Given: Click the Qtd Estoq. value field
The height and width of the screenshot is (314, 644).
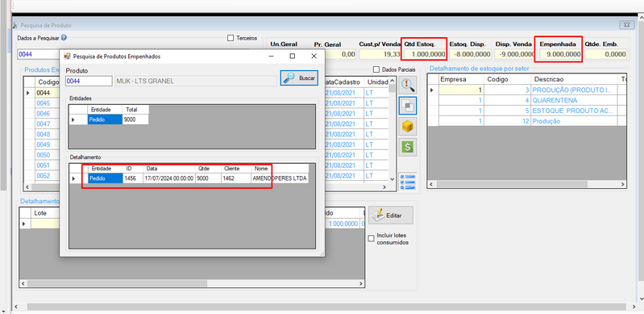Looking at the screenshot, I should click(x=425, y=54).
